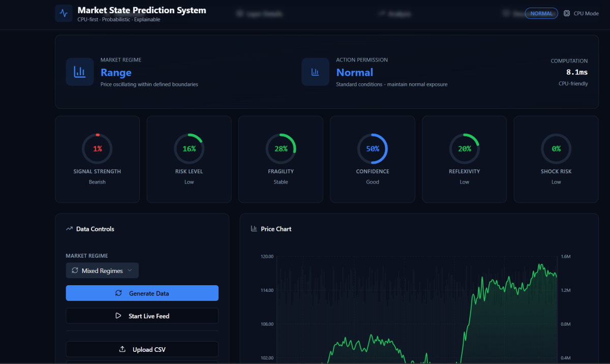Click the upload arrow icon for CSV

pos(122,349)
